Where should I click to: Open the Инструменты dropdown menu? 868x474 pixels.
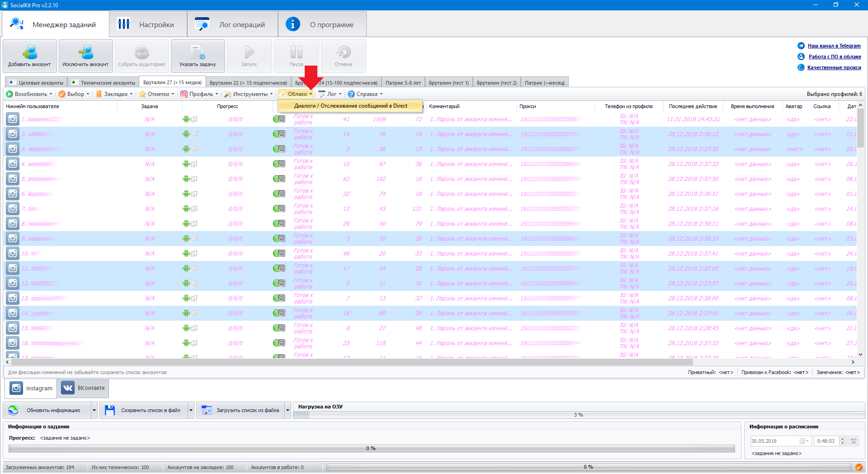tap(249, 94)
